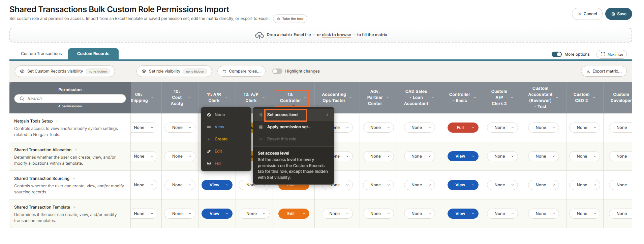
Task: Click the eye icon beside View in menu
Action: (x=209, y=127)
